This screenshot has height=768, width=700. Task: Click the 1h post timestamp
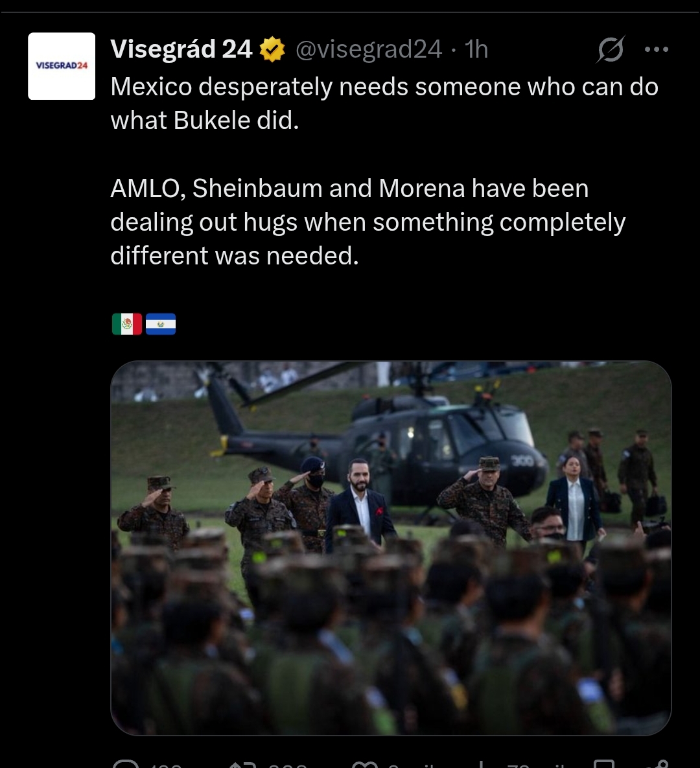[x=476, y=49]
